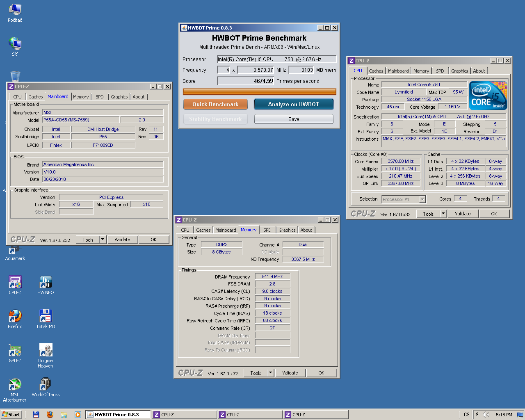Click the orange media player quick launch icon
Screen dimensions: 525x420
78,415
